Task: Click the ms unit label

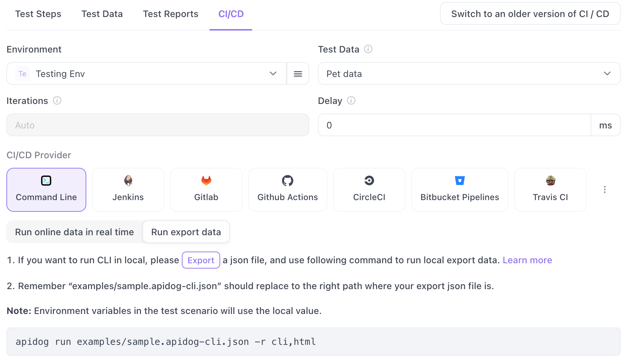Action: [605, 125]
